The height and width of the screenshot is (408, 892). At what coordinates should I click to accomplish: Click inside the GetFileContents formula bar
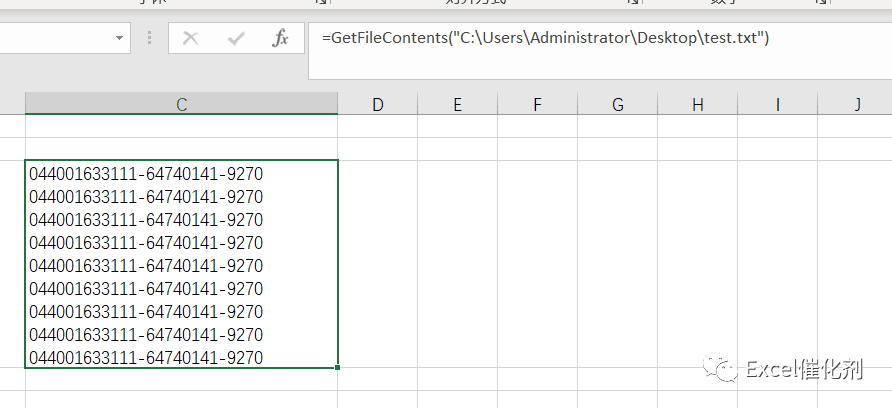[x=600, y=51]
